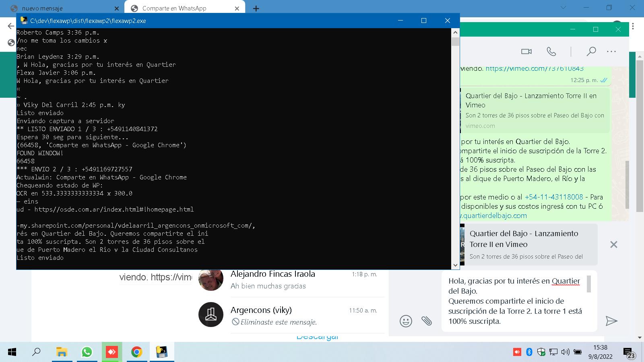Click Argencons (viky) avatar icon
Screen dimensions: 644x362
tap(211, 315)
